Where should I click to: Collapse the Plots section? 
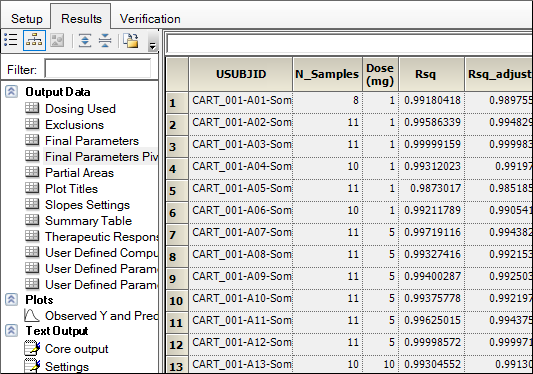(x=11, y=300)
